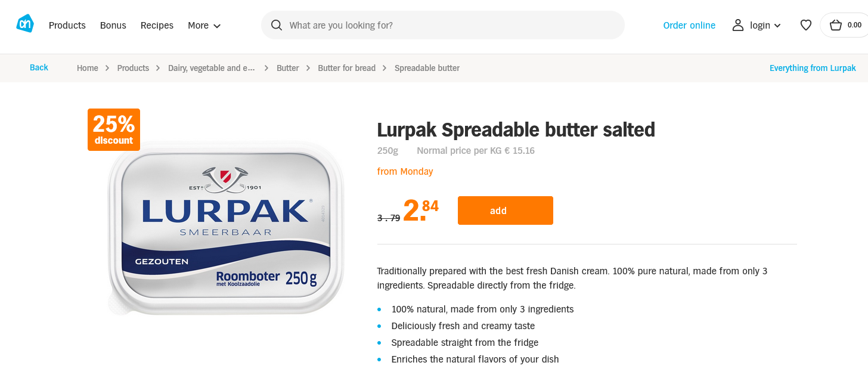Go to Recipes
The width and height of the screenshot is (868, 384).
click(x=157, y=25)
